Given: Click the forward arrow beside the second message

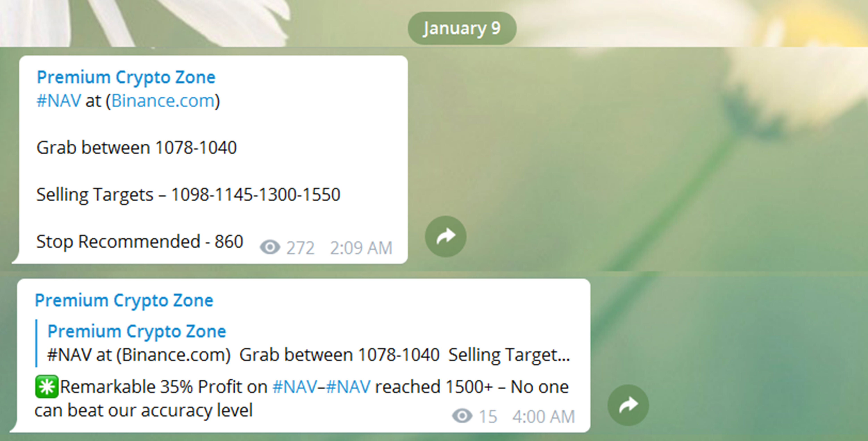Looking at the screenshot, I should (628, 405).
